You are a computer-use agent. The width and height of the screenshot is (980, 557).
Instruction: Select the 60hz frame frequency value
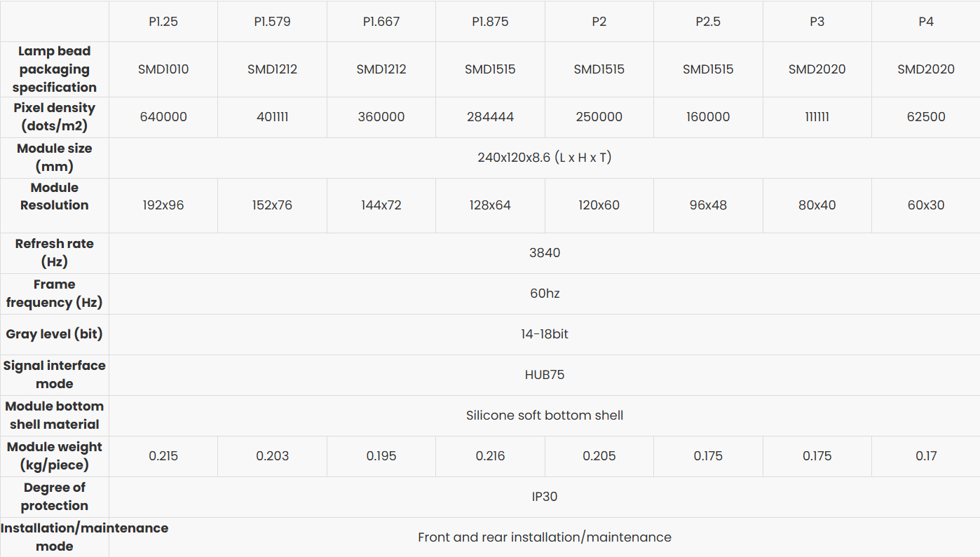coord(544,294)
